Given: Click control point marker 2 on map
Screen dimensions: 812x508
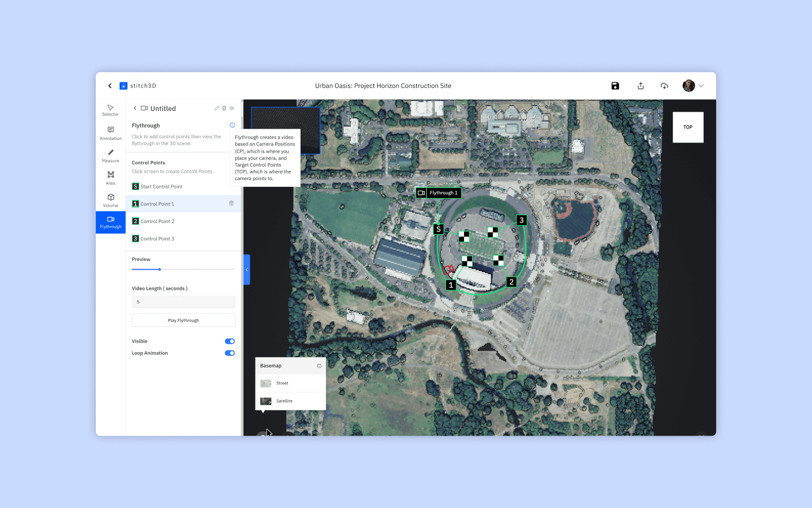Looking at the screenshot, I should 511,282.
